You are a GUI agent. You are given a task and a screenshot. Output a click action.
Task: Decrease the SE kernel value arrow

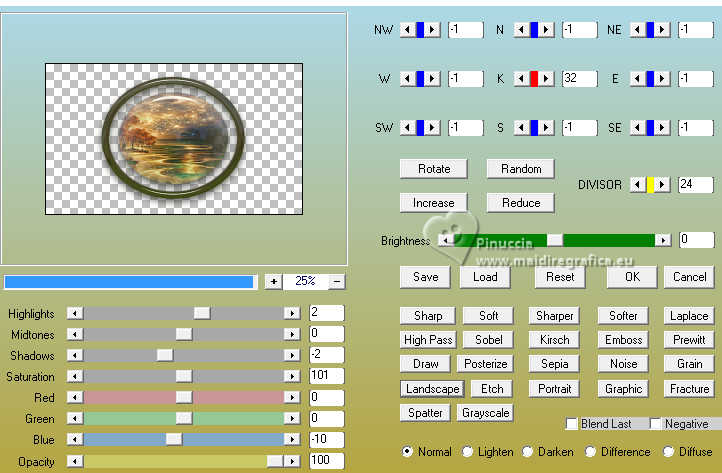pos(637,128)
